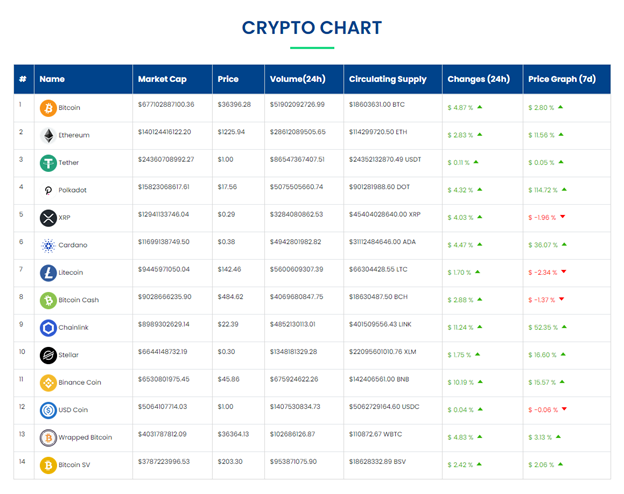Click the Price Graph (7d) header
The width and height of the screenshot is (624, 494).
click(x=567, y=79)
